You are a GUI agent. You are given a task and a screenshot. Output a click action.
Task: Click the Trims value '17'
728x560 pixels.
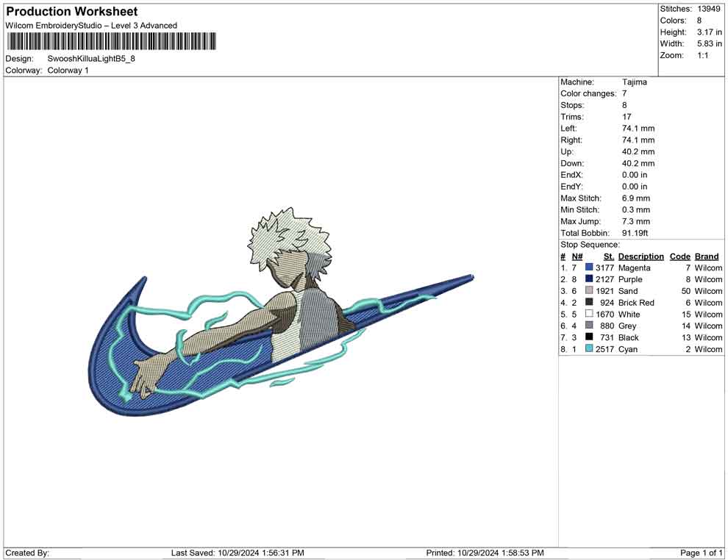627,116
